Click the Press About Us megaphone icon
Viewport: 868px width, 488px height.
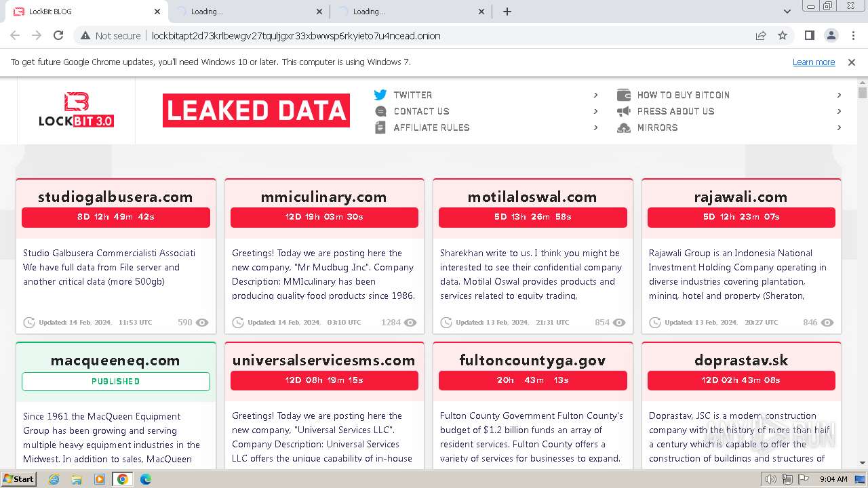click(624, 111)
